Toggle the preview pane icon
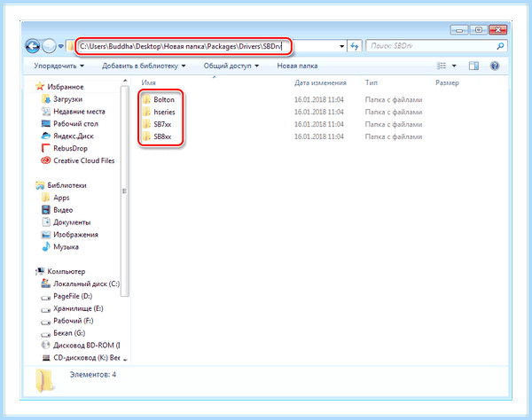The image size is (532, 420). pyautogui.click(x=473, y=66)
